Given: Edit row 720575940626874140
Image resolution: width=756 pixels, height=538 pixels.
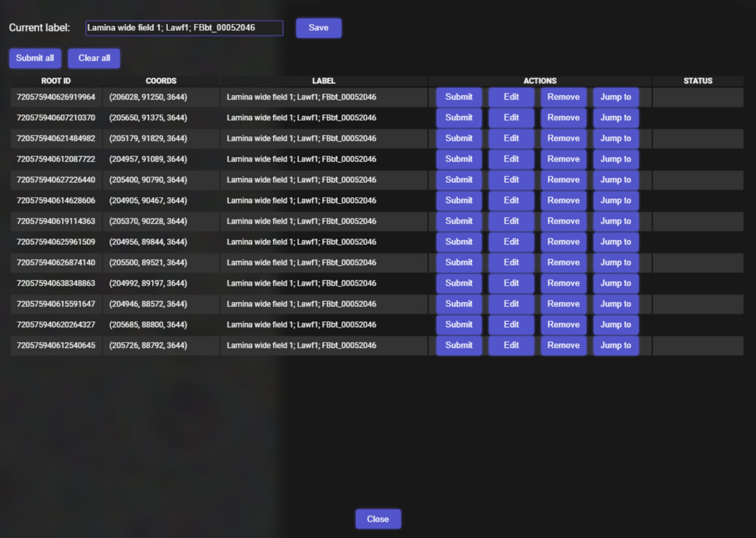Looking at the screenshot, I should pos(511,263).
